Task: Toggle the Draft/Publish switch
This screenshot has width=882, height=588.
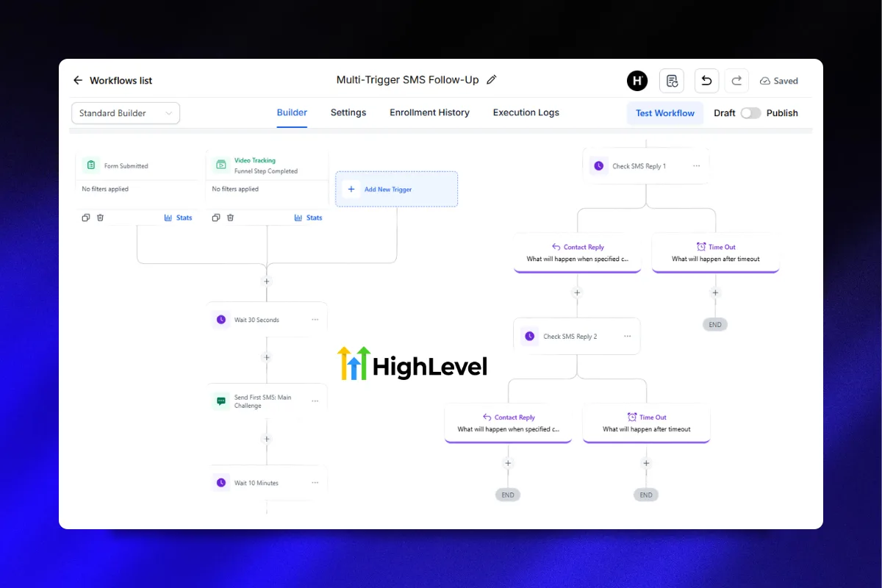Action: (750, 113)
